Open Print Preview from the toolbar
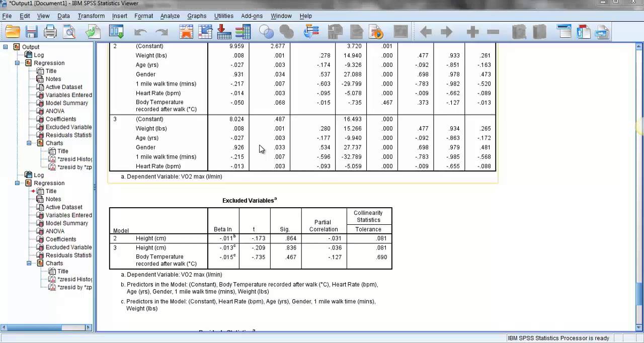This screenshot has height=343, width=644. pos(69,32)
